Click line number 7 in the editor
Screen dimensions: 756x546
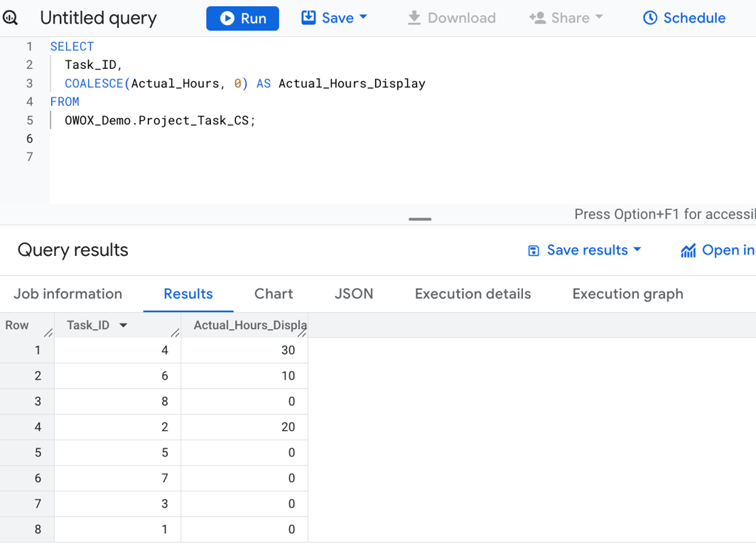29,156
